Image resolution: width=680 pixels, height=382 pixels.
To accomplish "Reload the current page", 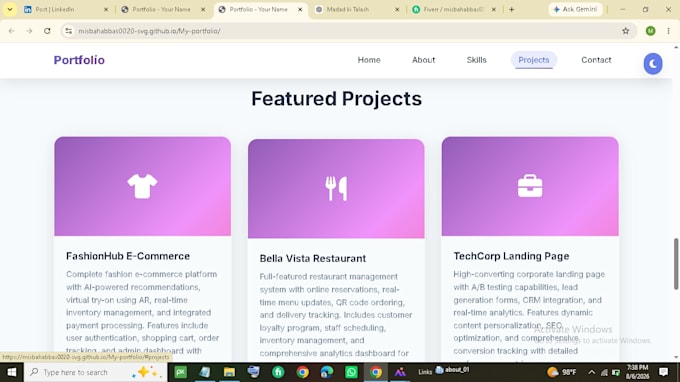I will click(x=47, y=31).
